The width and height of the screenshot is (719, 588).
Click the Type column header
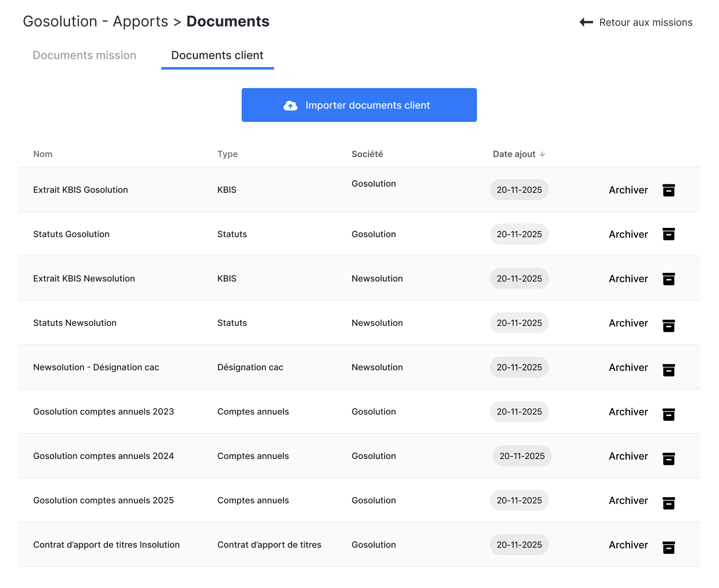click(x=227, y=154)
